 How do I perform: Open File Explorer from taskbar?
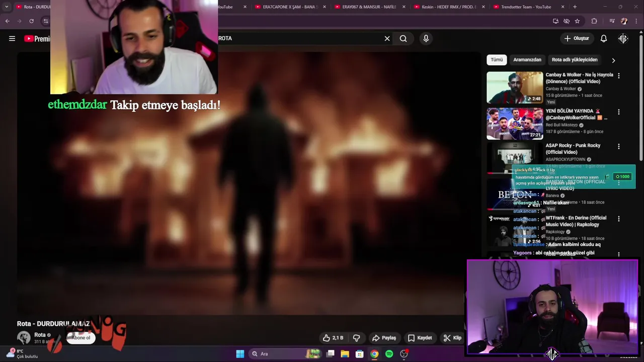pyautogui.click(x=345, y=354)
